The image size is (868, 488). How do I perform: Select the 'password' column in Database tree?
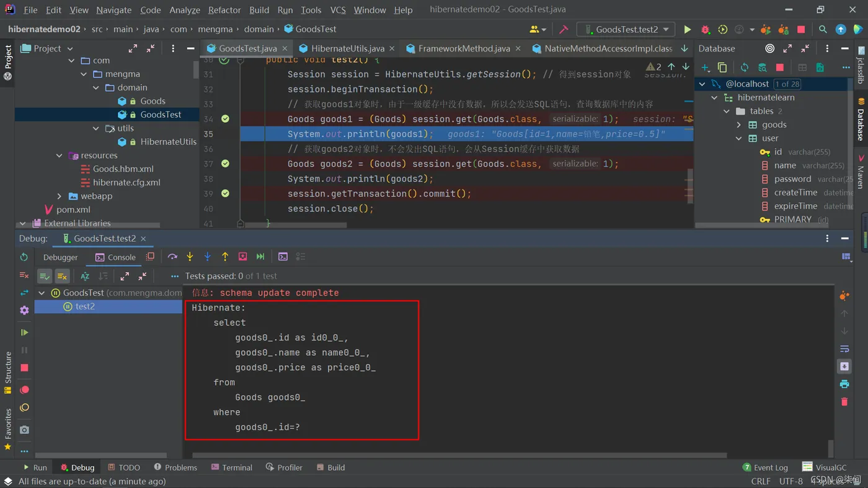tap(792, 179)
